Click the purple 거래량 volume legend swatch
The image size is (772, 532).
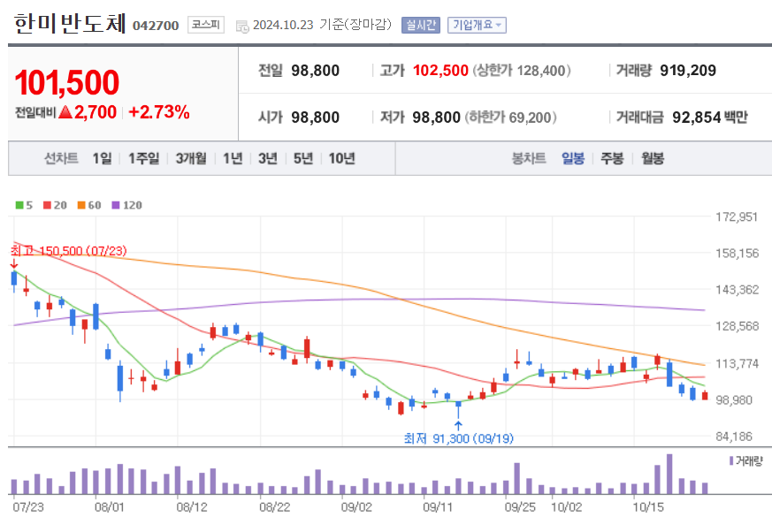731,461
